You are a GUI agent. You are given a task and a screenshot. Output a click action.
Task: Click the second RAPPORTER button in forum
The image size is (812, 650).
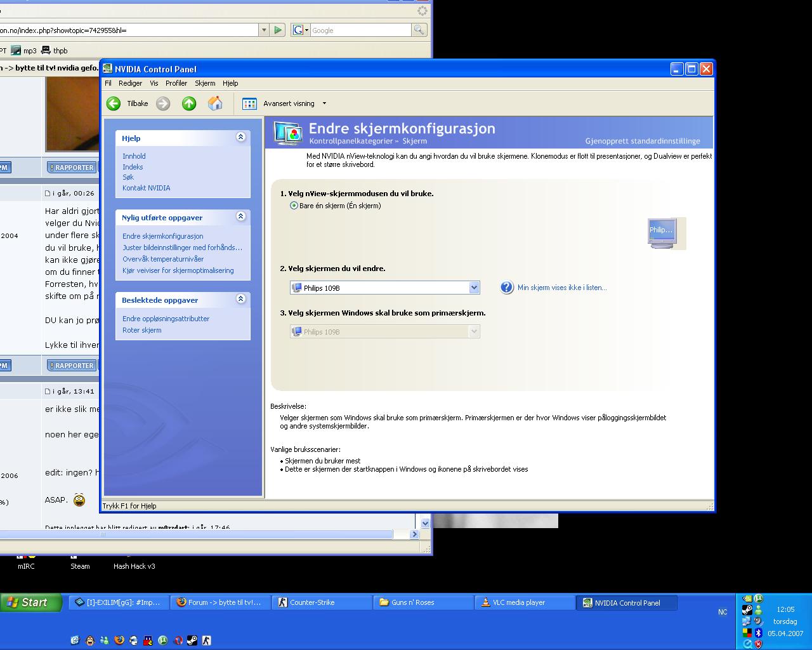pos(72,366)
